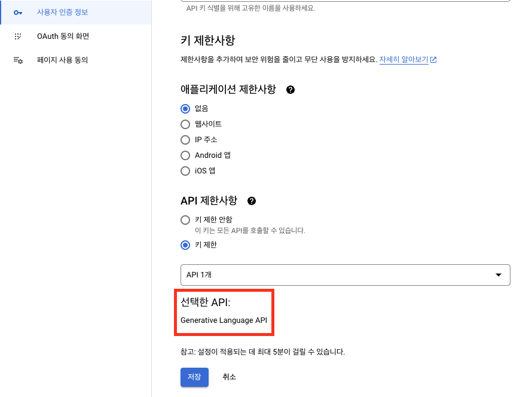Select the IP 주소 radio button

click(185, 140)
